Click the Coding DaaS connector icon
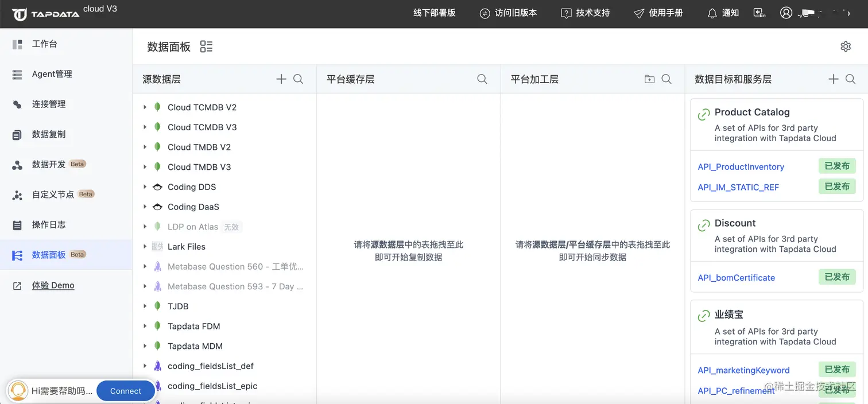Viewport: 868px width, 404px height. pyautogui.click(x=157, y=207)
